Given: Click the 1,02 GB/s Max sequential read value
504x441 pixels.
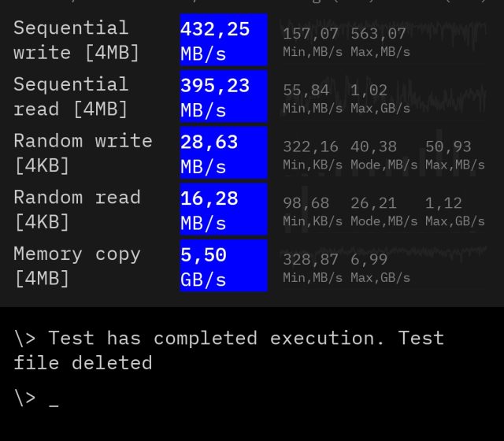Looking at the screenshot, I should pos(380,98).
